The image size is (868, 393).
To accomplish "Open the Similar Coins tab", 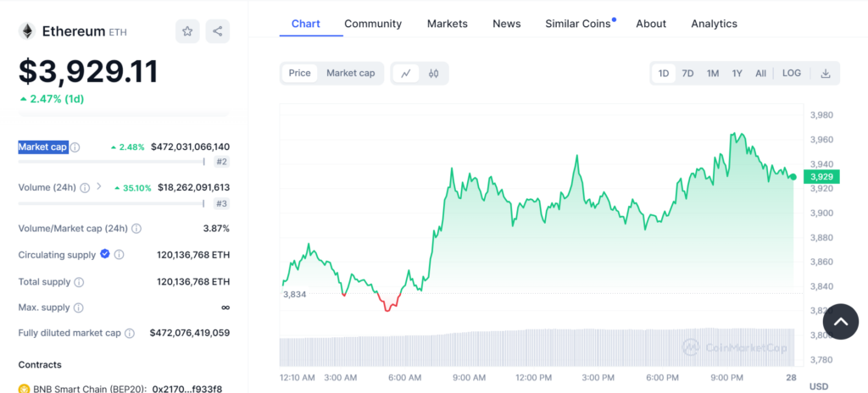I will coord(578,24).
